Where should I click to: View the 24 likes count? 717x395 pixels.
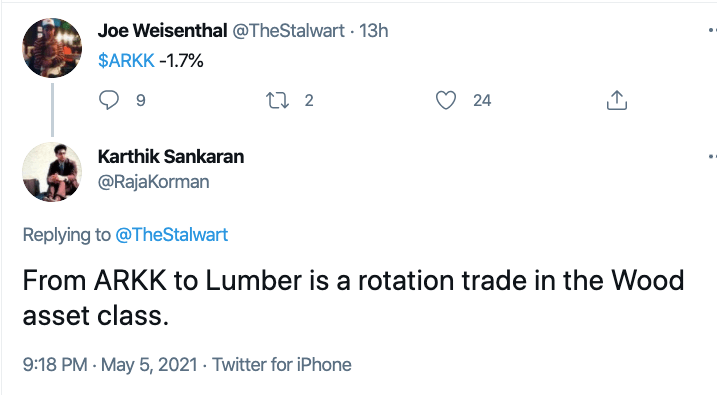(482, 101)
